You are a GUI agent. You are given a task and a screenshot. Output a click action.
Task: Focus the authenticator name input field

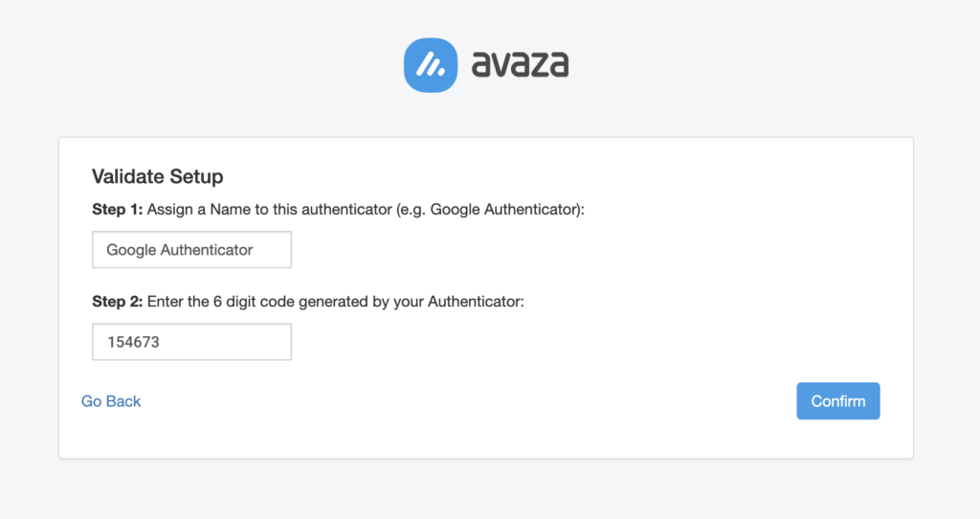point(191,250)
